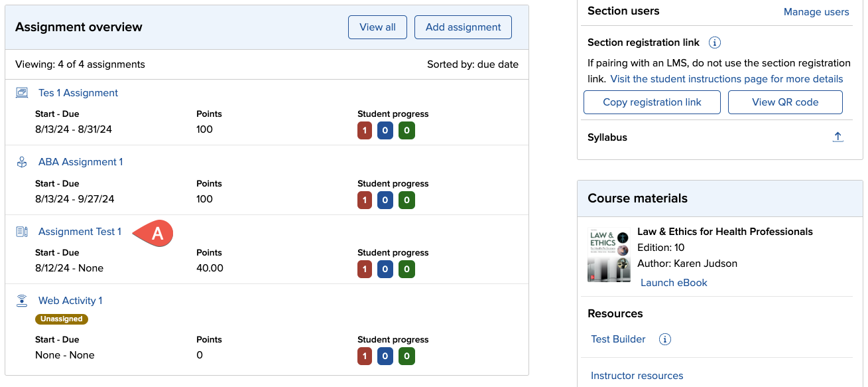Click the Syllabus upload arrow icon

coord(838,137)
